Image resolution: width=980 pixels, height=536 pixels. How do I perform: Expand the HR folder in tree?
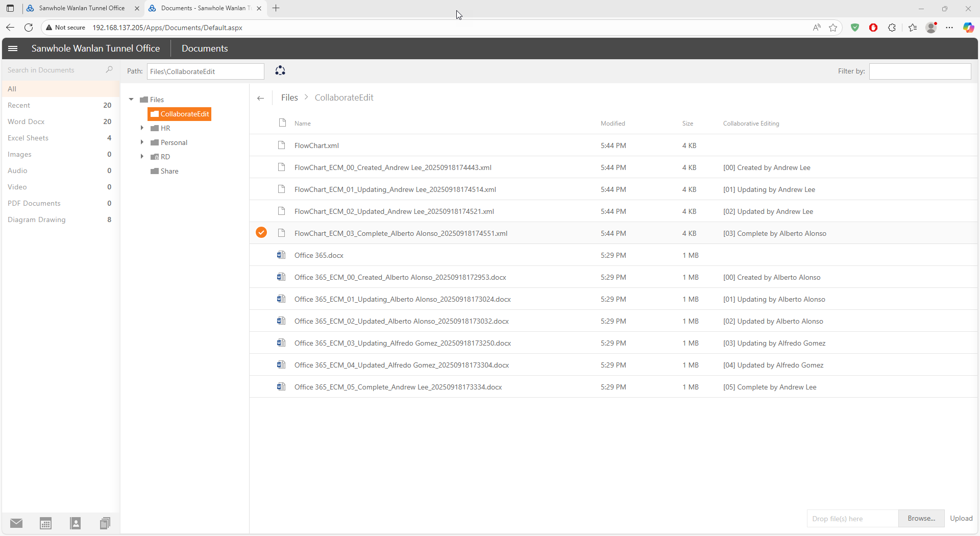[x=142, y=128]
